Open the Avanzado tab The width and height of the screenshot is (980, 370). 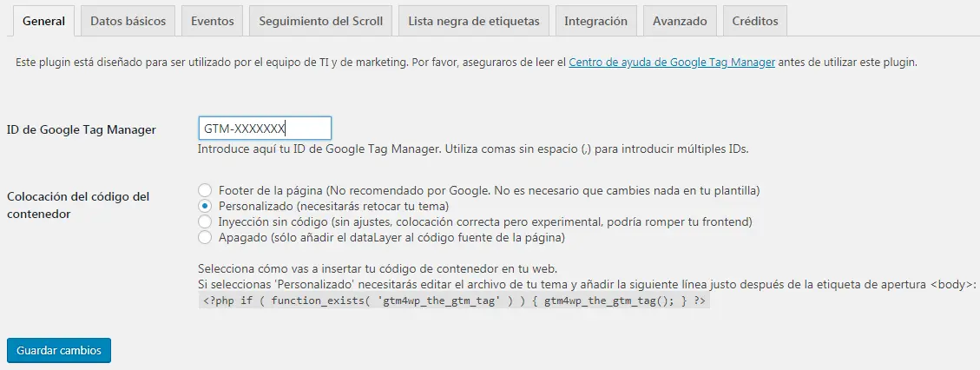(x=680, y=22)
